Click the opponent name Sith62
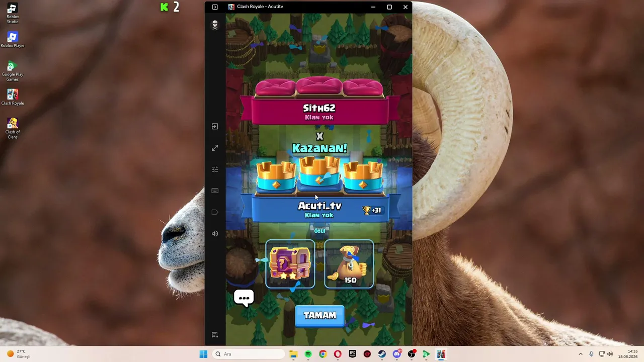 coord(319,108)
